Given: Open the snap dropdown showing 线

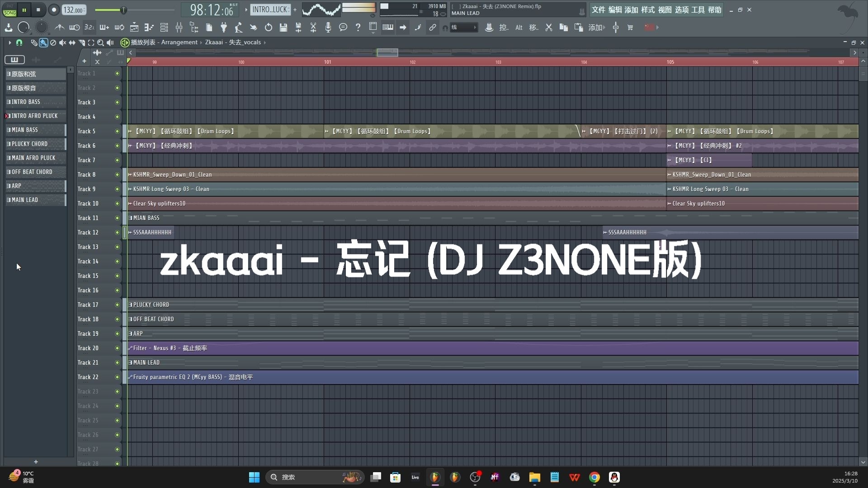Looking at the screenshot, I should pos(463,28).
